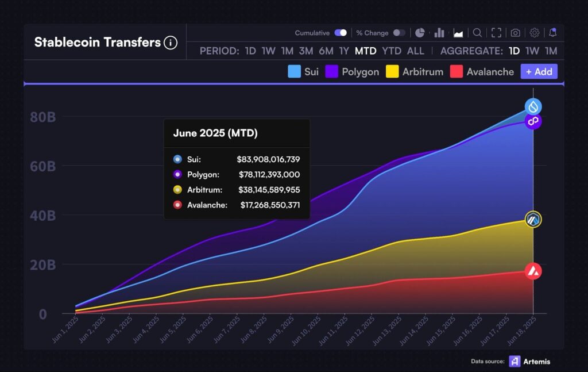588x372 pixels.
Task: Click the Arbitrum logo marker on chart
Action: (x=533, y=220)
